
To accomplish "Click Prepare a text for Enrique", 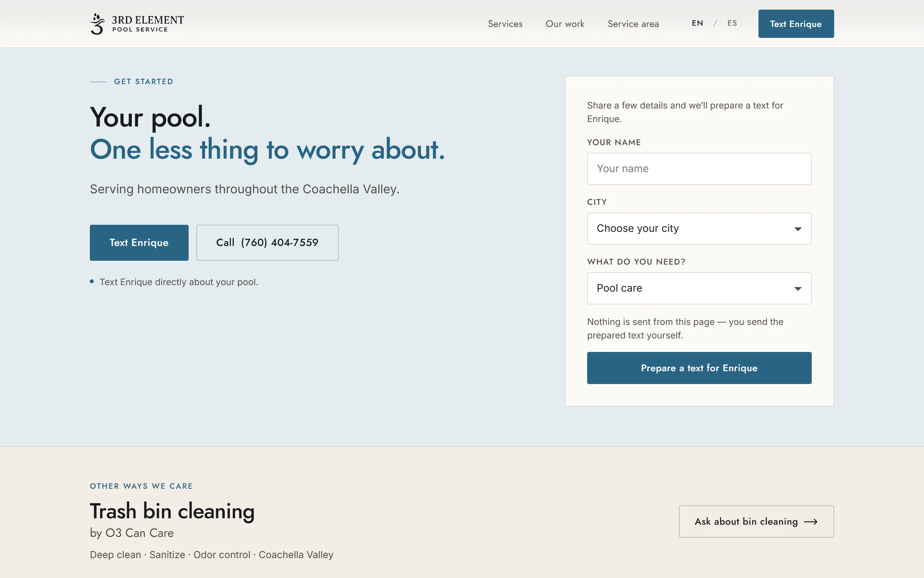I will click(x=699, y=368).
